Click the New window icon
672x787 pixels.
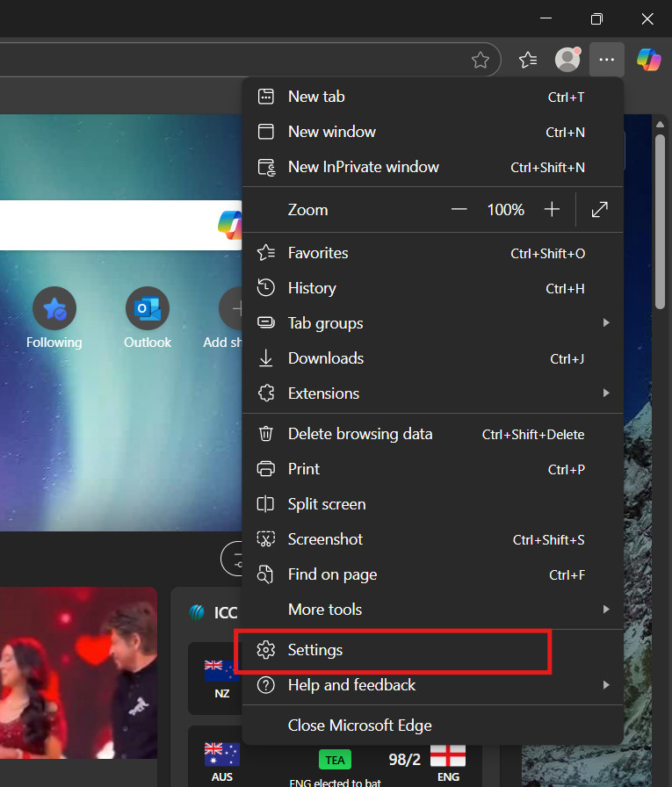click(265, 132)
